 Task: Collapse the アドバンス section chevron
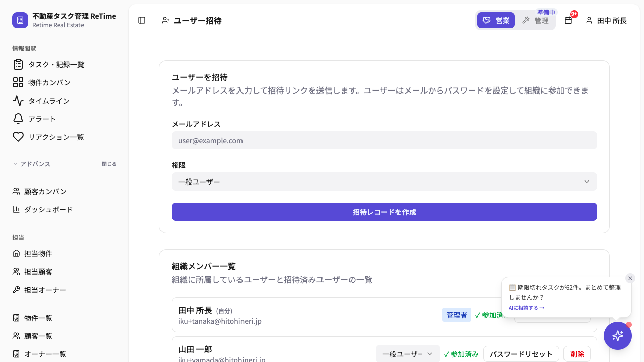click(15, 164)
